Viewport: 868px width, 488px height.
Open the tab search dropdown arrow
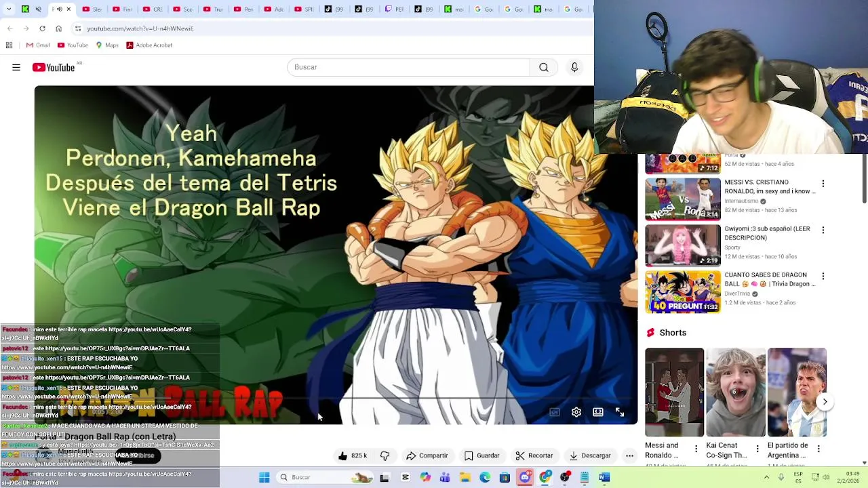9,9
